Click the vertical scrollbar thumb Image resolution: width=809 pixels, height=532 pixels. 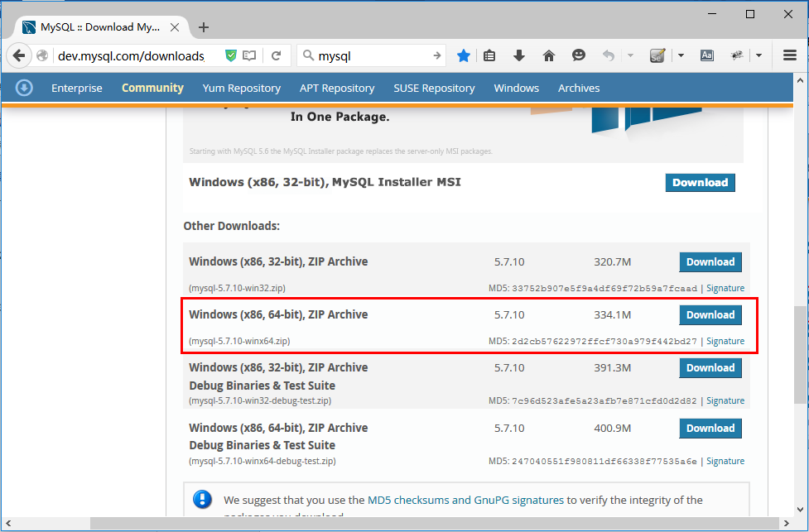(800, 355)
